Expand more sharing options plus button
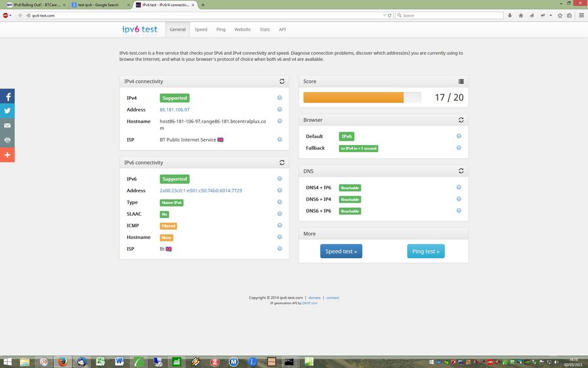588x368 pixels. [x=7, y=155]
